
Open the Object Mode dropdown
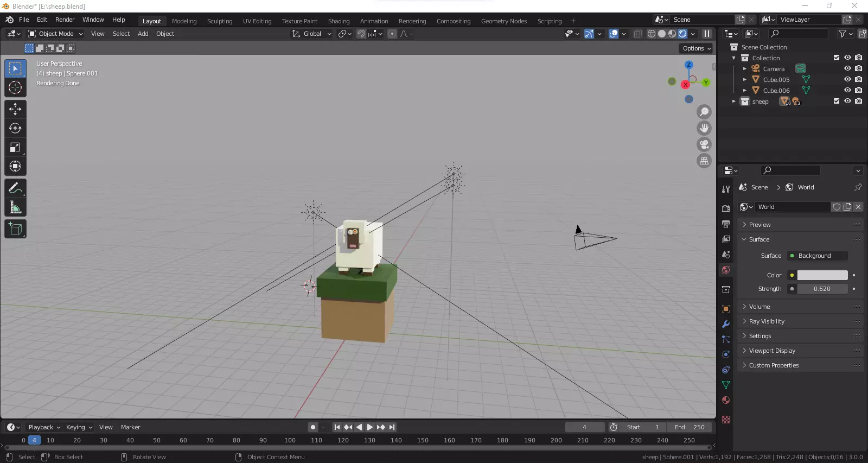tap(55, 34)
